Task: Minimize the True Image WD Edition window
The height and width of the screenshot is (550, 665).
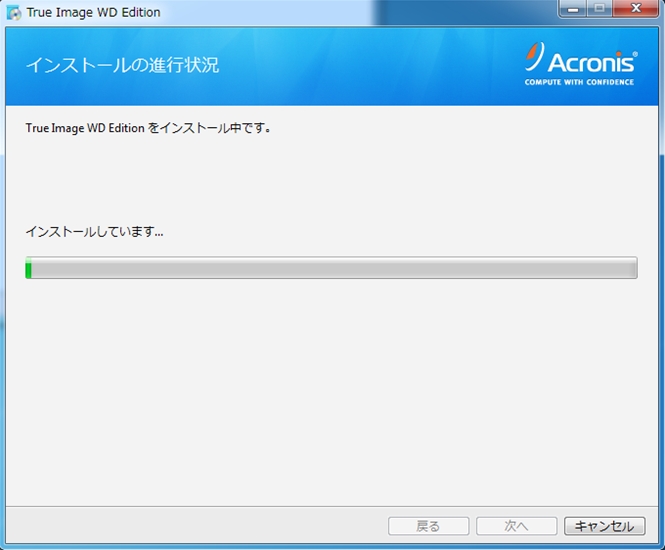Action: 573,8
